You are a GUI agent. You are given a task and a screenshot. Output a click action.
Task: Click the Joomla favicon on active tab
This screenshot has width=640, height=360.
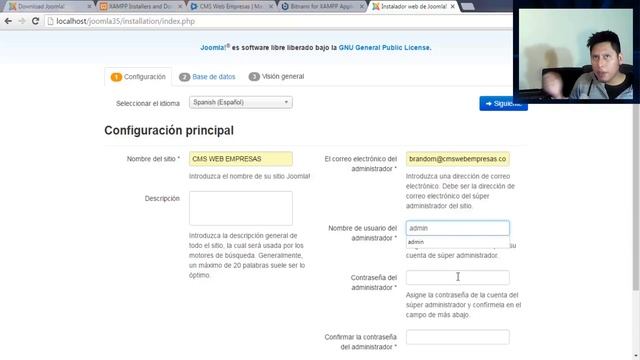pos(376,7)
